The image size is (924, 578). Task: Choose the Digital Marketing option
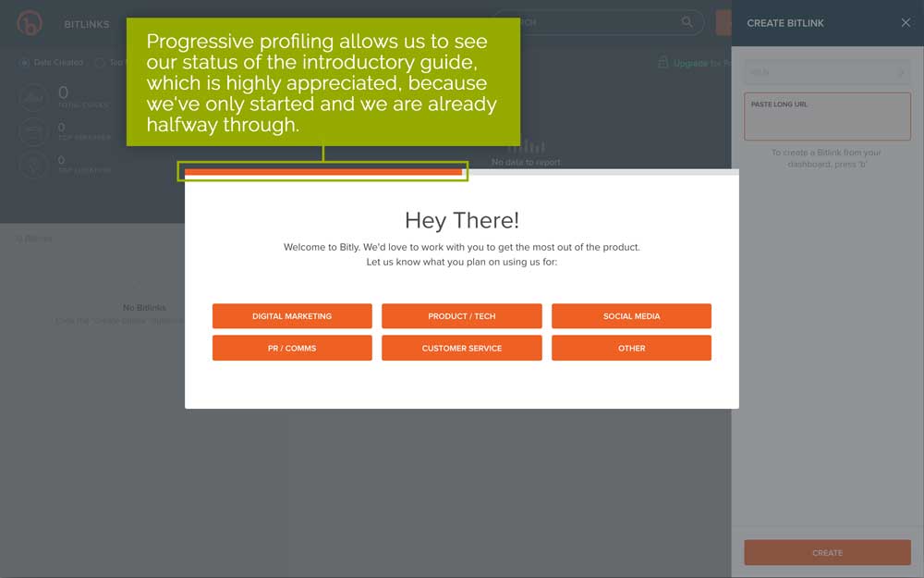point(292,316)
